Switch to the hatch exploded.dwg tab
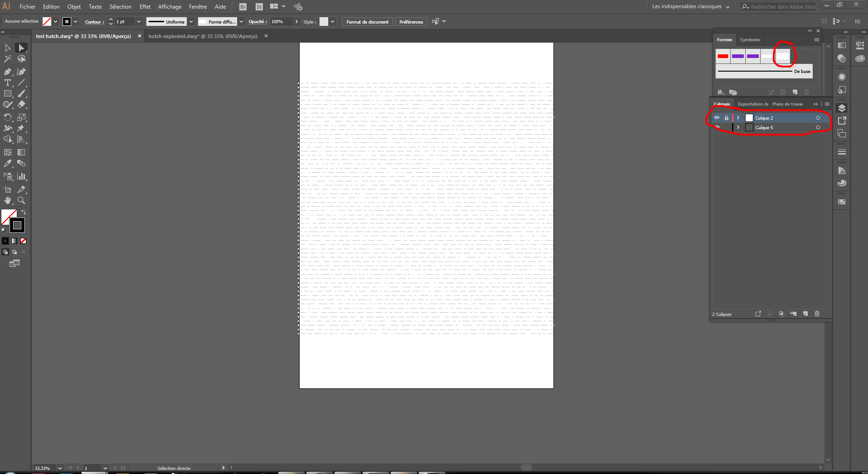Screen dimensions: 868x474 203,36
